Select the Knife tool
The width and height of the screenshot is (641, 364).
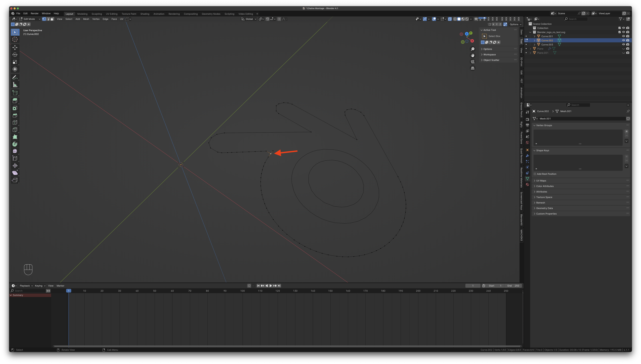[15, 130]
